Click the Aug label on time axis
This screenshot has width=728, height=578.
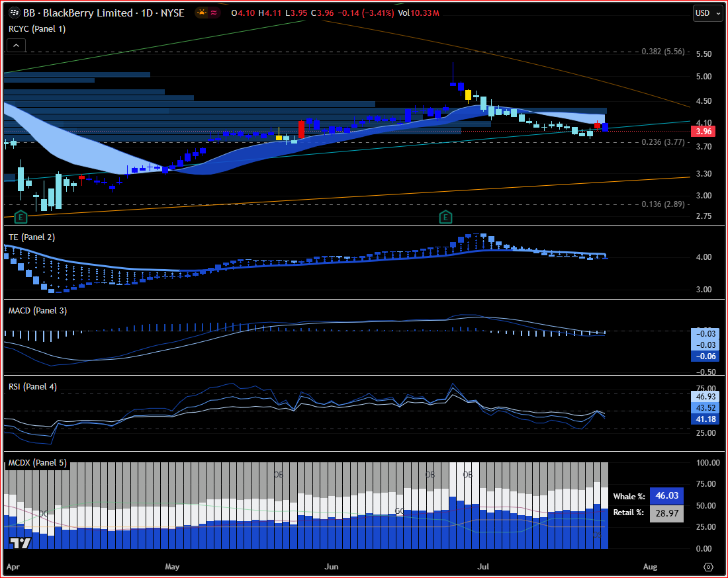tap(650, 567)
